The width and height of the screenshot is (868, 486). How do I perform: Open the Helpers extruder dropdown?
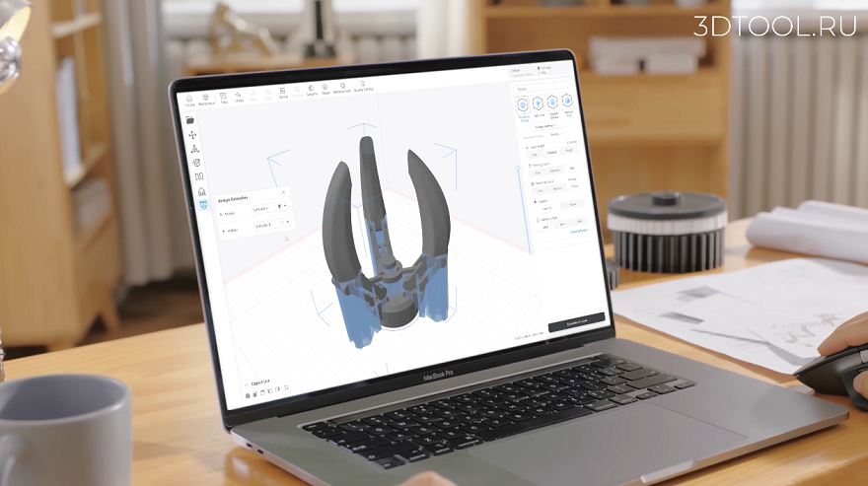(272, 225)
